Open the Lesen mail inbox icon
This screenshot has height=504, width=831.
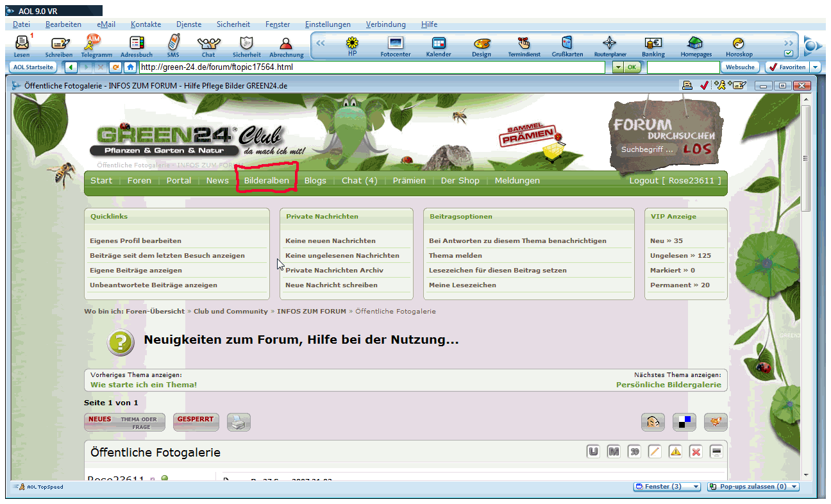coord(21,44)
